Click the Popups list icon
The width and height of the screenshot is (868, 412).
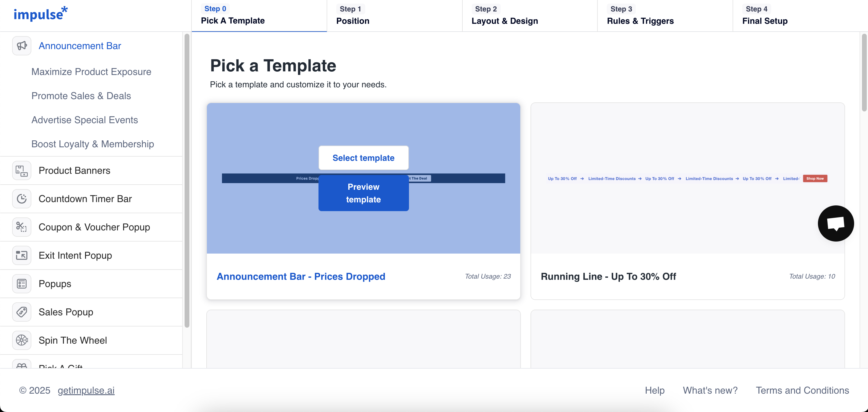tap(22, 284)
